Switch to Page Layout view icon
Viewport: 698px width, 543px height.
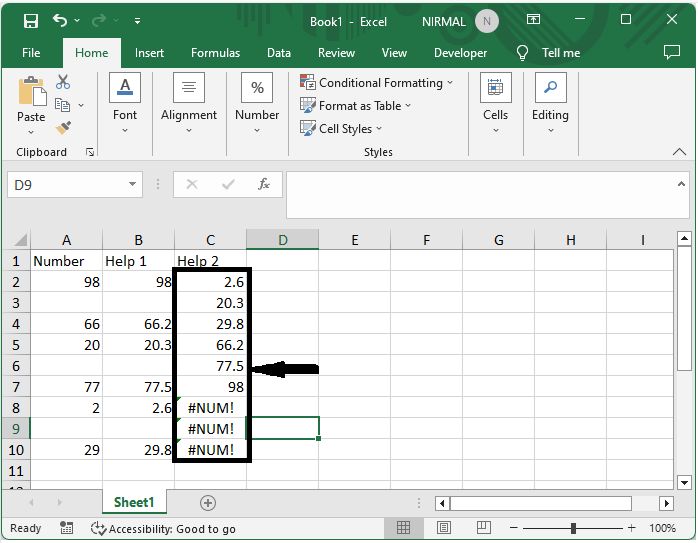[x=443, y=528]
